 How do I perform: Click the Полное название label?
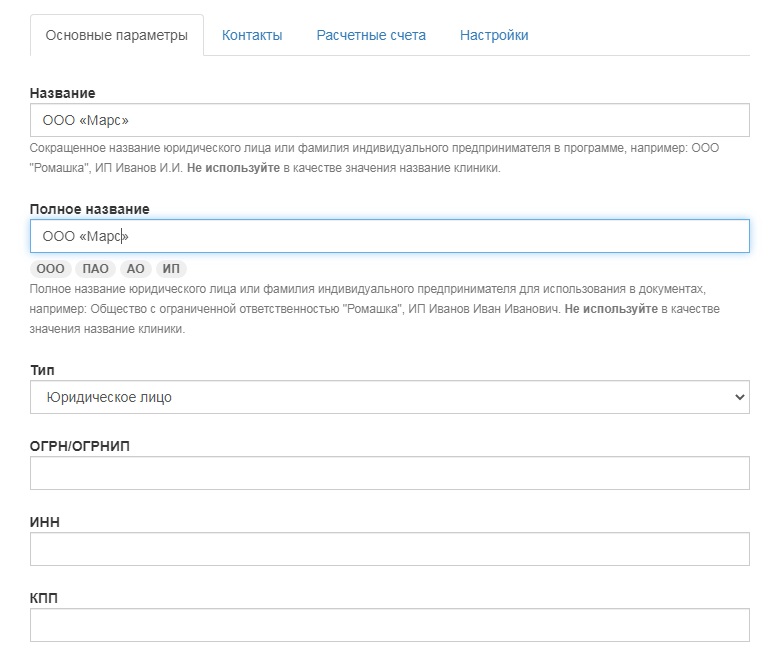pyautogui.click(x=90, y=209)
